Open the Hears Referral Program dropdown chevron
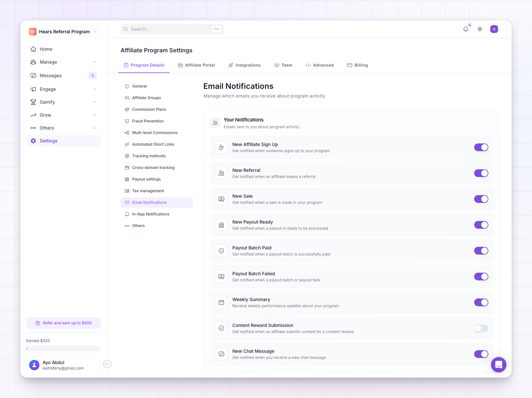This screenshot has height=398, width=532. [95, 32]
